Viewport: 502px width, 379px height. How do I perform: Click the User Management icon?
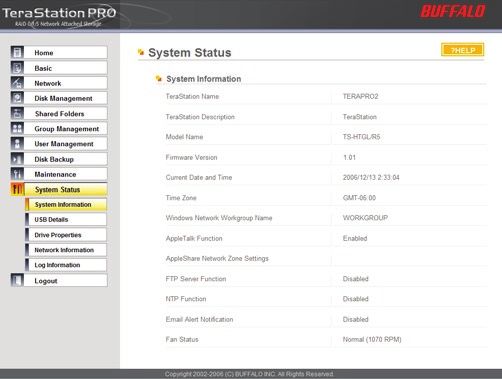(x=17, y=144)
